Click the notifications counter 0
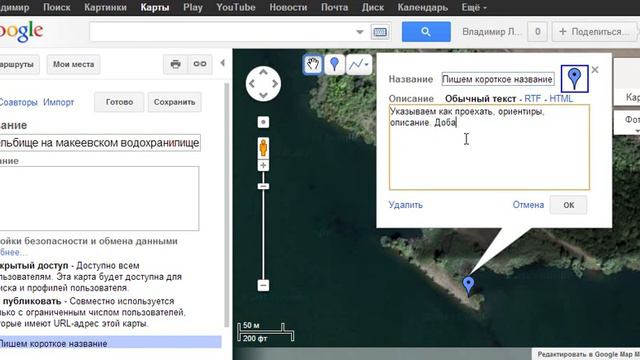 click(538, 32)
